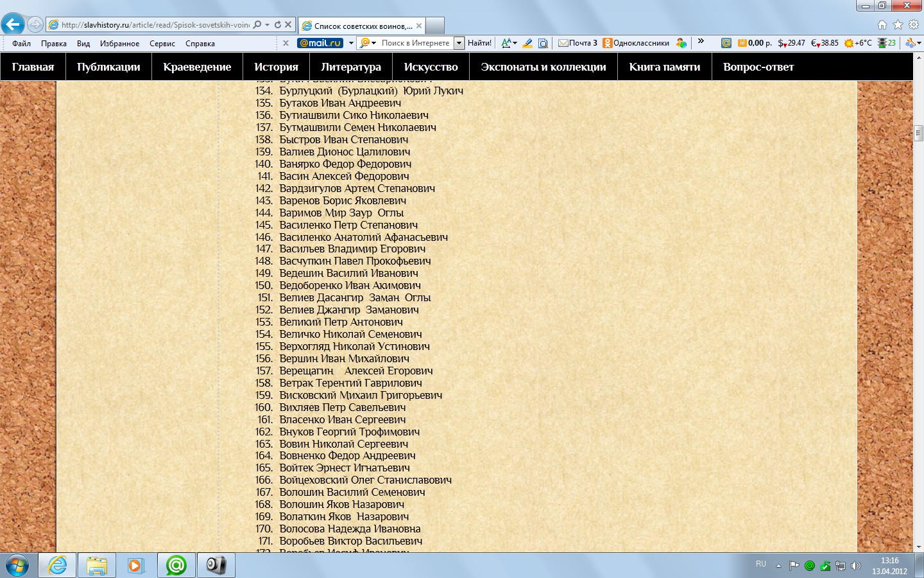Open Почта mail inbox button
The height and width of the screenshot is (578, 924).
(577, 43)
